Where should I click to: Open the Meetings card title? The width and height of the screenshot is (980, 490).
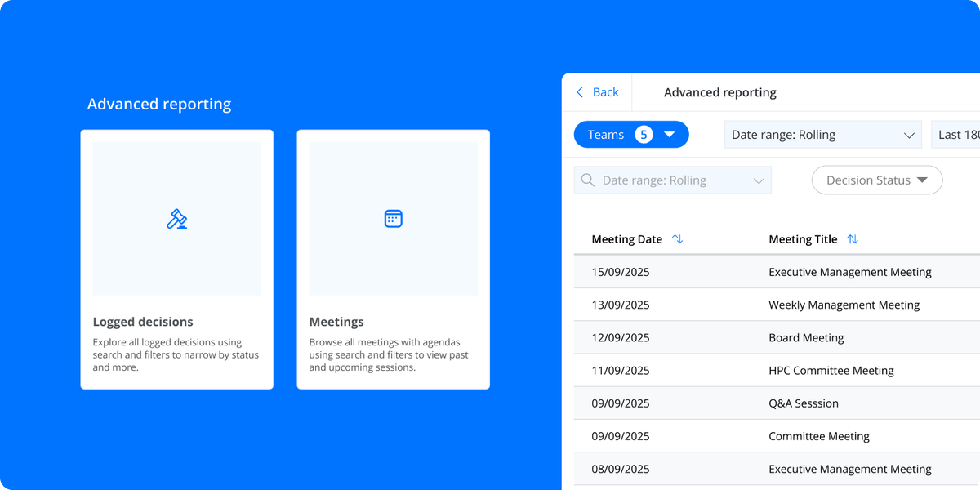pyautogui.click(x=336, y=322)
